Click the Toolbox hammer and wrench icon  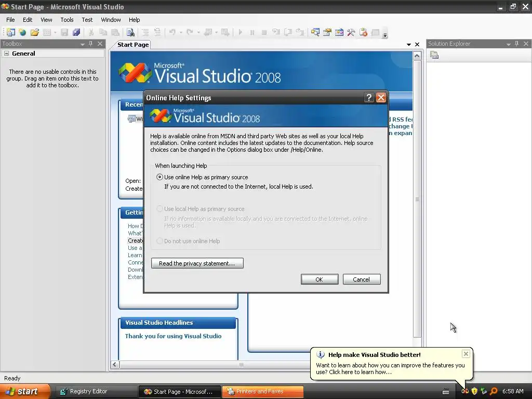point(351,32)
